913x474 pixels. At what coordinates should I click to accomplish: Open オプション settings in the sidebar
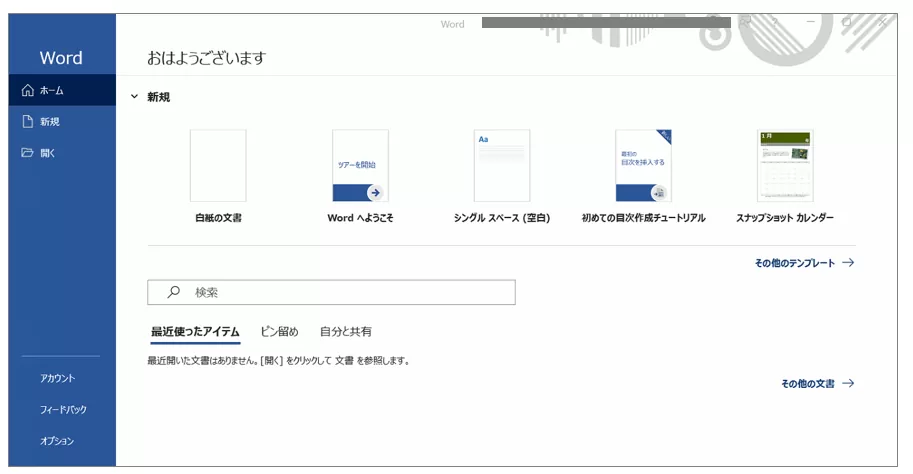click(x=57, y=441)
